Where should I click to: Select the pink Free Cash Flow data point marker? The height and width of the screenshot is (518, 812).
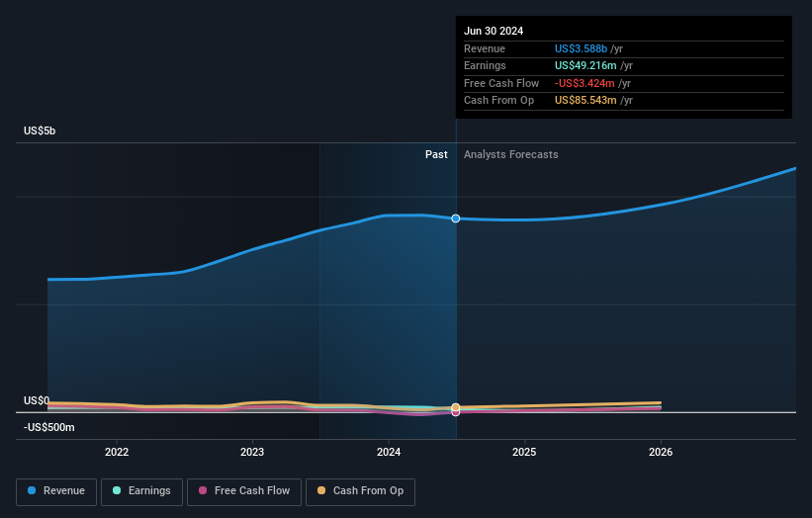(x=456, y=413)
